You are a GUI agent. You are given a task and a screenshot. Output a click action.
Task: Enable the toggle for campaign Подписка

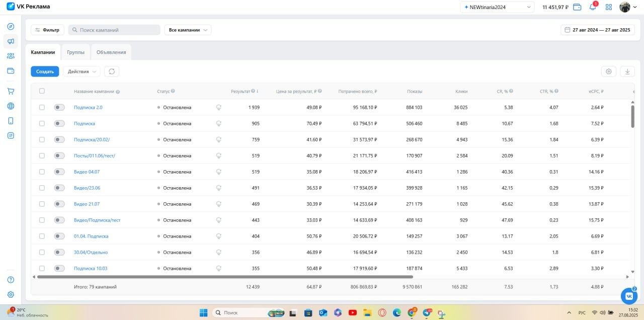[59, 123]
